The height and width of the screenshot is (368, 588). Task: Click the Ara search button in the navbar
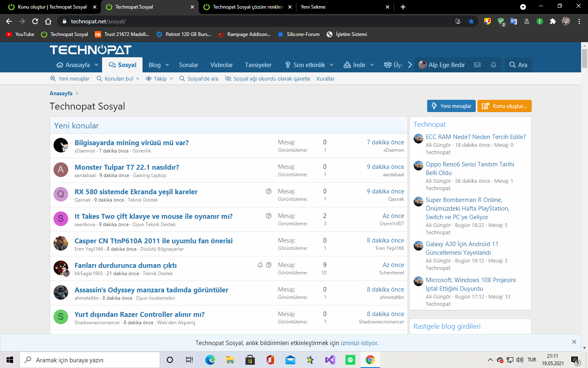(x=518, y=65)
